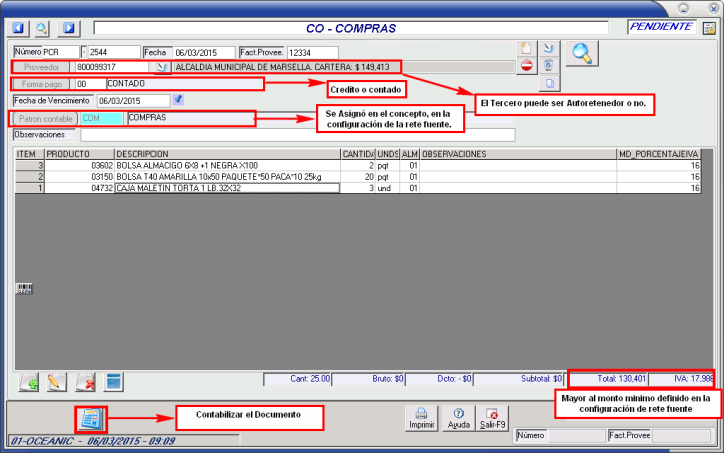Remove item with red X icon

pos(86,382)
